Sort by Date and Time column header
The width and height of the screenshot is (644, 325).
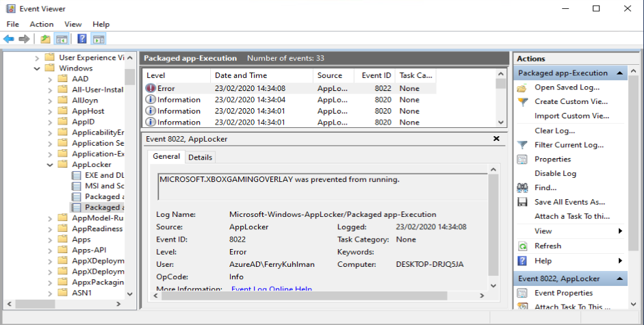261,75
